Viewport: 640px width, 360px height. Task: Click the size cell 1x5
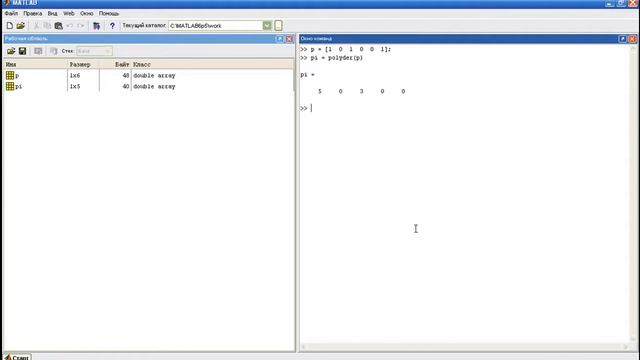pyautogui.click(x=75, y=87)
